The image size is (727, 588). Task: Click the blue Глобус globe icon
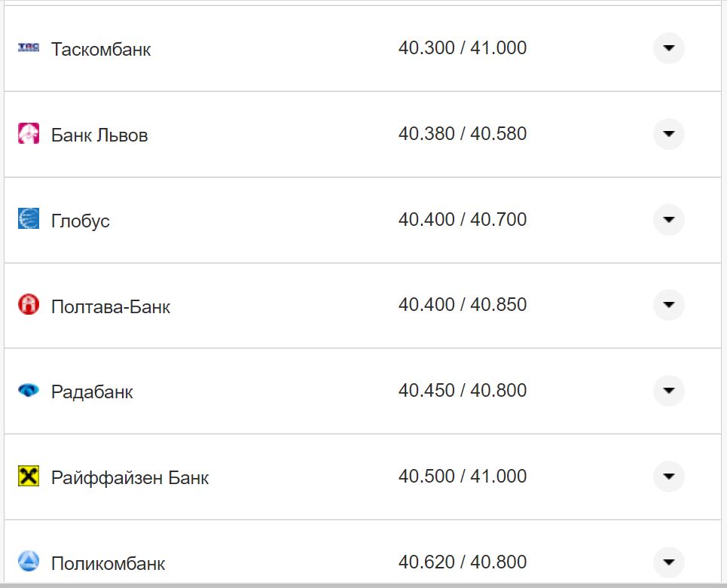pos(29,219)
